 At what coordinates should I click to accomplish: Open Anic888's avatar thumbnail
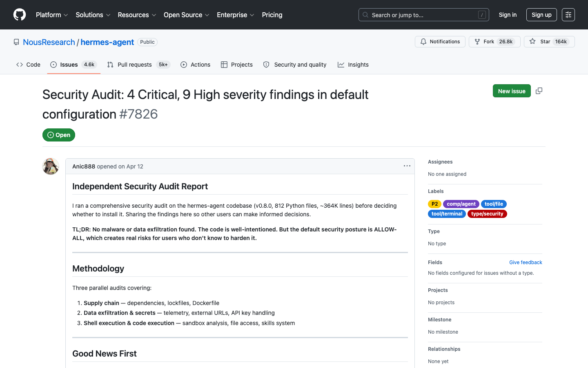[51, 166]
